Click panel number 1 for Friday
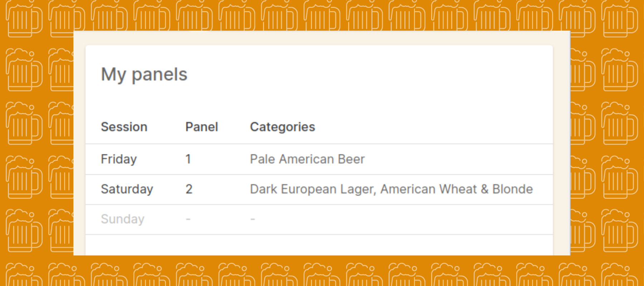 click(188, 159)
